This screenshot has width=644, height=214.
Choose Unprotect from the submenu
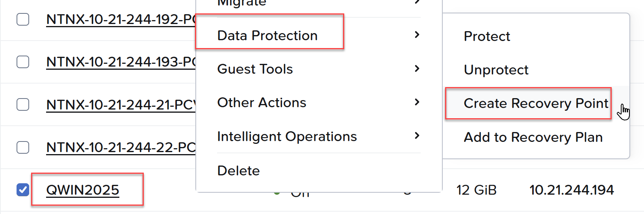click(x=496, y=70)
